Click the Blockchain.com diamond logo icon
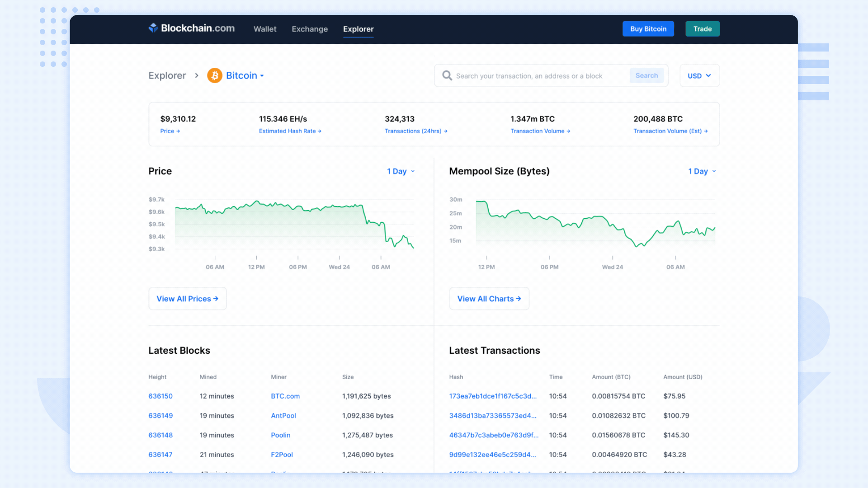Screen dimensions: 868x488 (153, 28)
